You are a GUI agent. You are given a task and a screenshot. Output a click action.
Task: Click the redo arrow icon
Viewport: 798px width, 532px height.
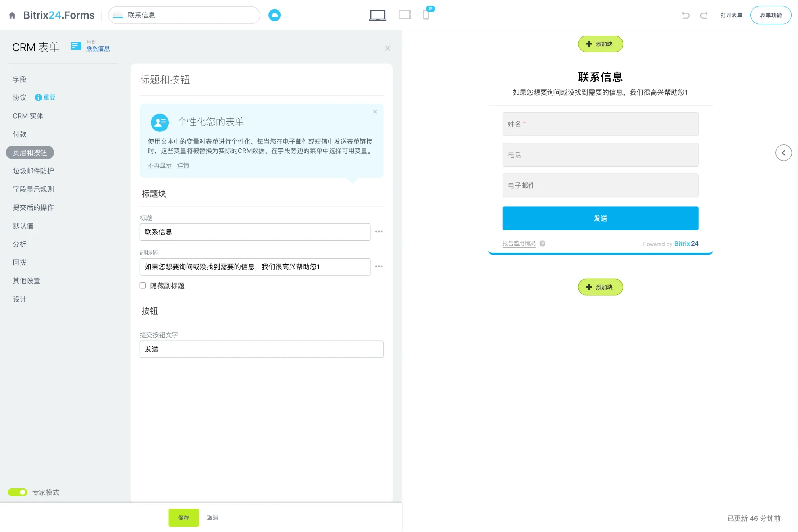pos(704,15)
